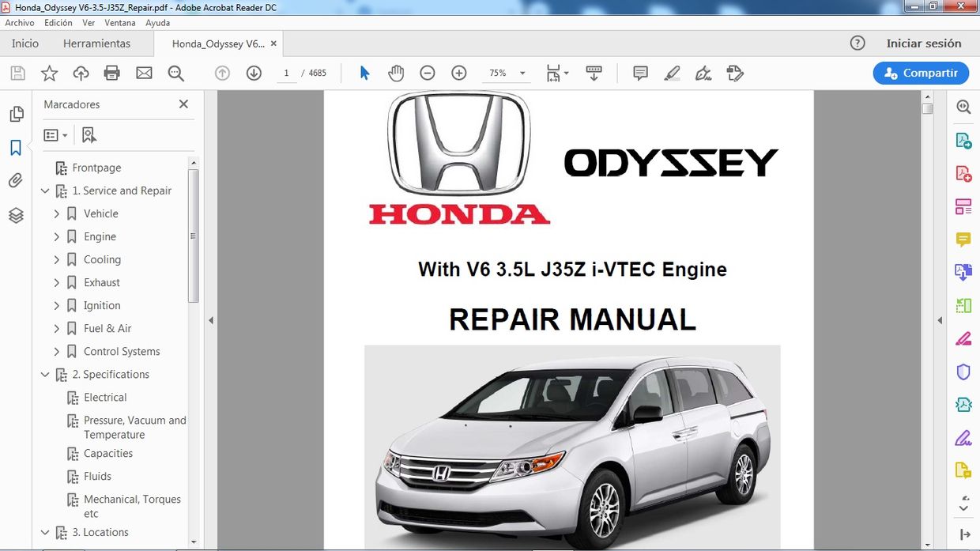
Task: Open the Capacities bookmark
Action: tap(108, 453)
